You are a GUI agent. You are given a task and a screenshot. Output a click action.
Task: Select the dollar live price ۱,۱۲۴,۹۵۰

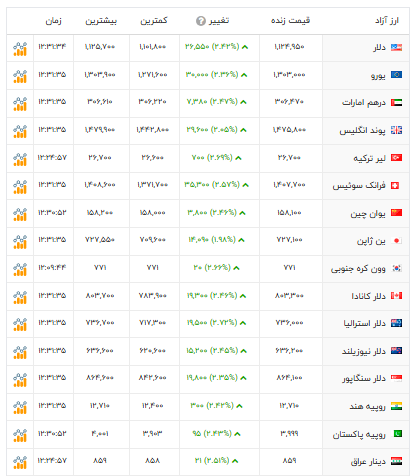click(x=289, y=47)
